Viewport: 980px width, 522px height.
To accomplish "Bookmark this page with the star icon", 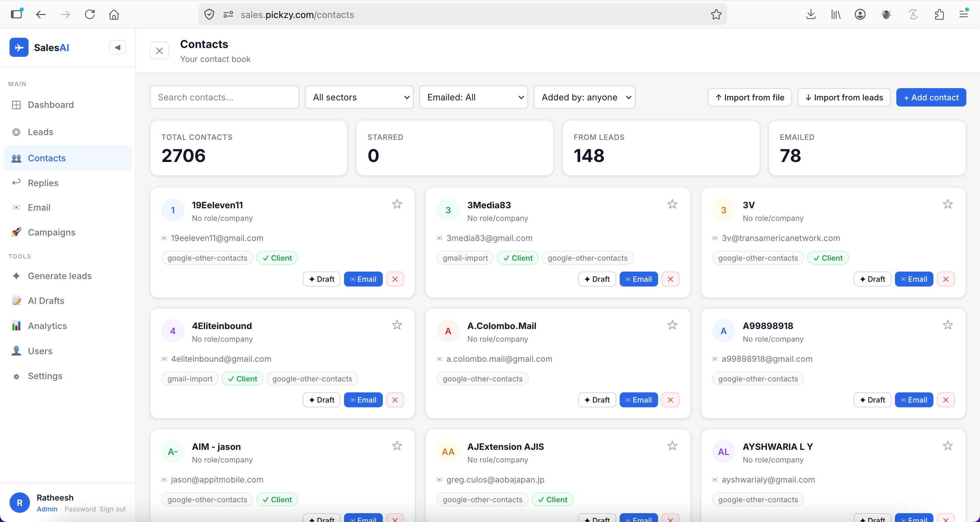I will [716, 14].
